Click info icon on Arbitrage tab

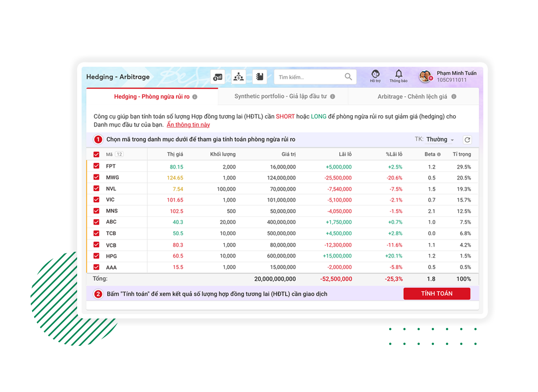pos(454,97)
